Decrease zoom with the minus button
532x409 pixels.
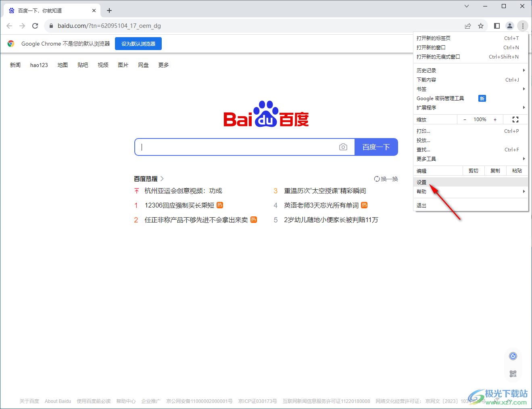465,120
